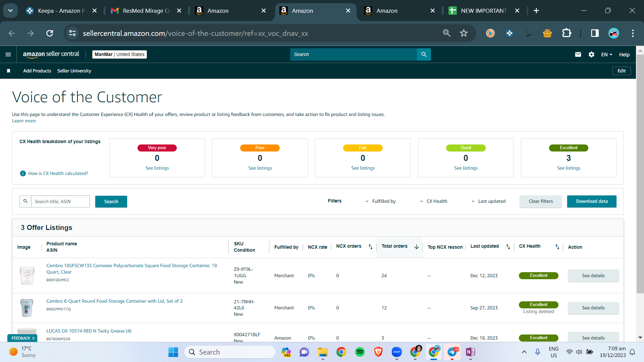Click the CX Health info icon
This screenshot has height=362, width=644.
tap(23, 173)
